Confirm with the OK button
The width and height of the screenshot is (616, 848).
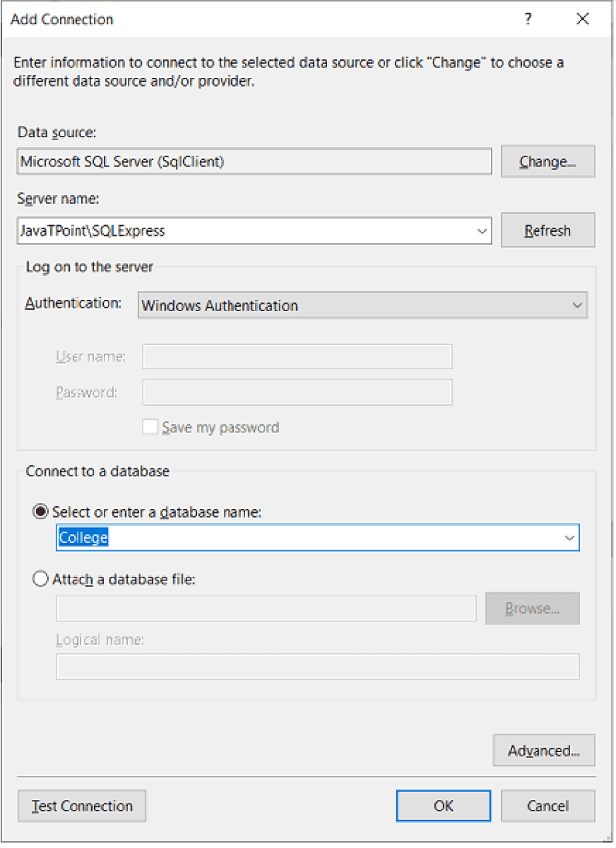click(443, 806)
